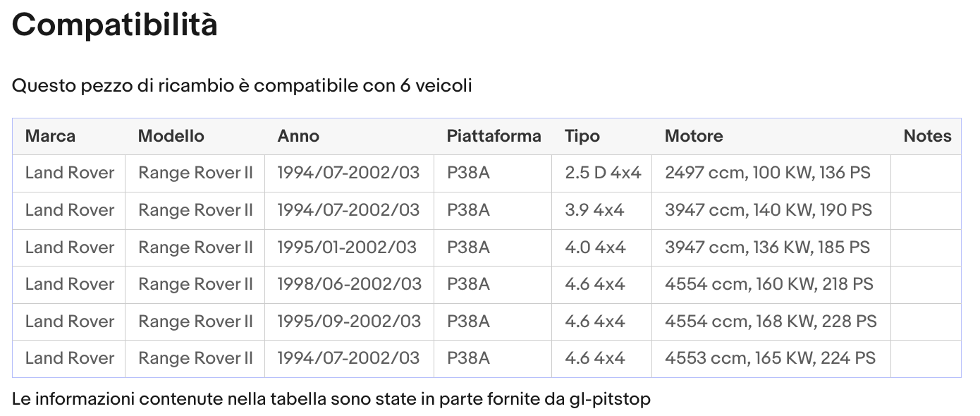Click the 3.9 4x4 type cell
This screenshot has height=416, width=980.
coord(594,210)
